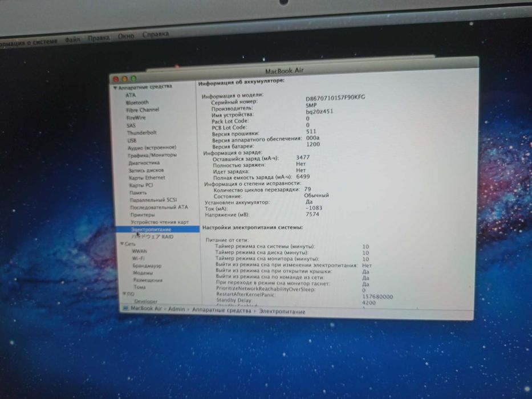Select Устройство чтения карт in sidebar
Screen dimensions: 532x399
point(160,222)
